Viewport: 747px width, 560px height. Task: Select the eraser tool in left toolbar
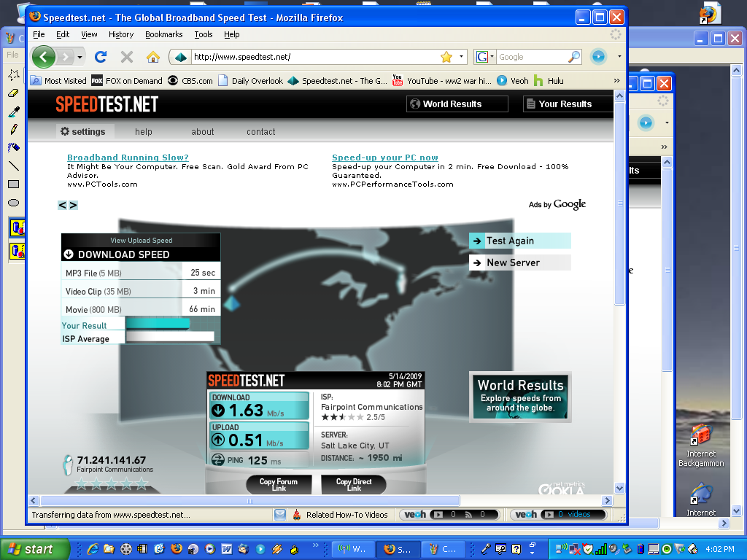[13, 93]
